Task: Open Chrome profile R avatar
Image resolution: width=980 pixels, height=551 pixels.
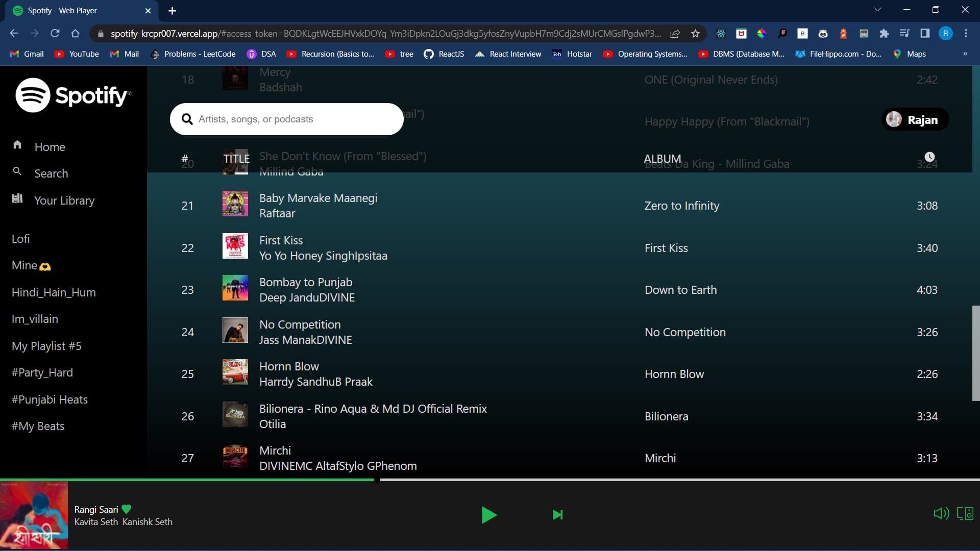Action: (945, 34)
